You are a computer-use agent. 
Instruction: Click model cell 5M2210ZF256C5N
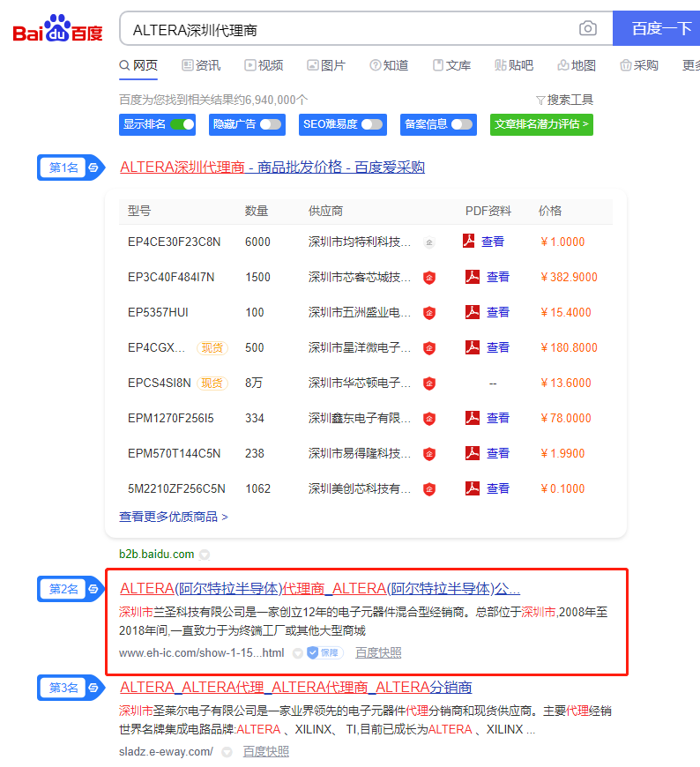click(176, 488)
